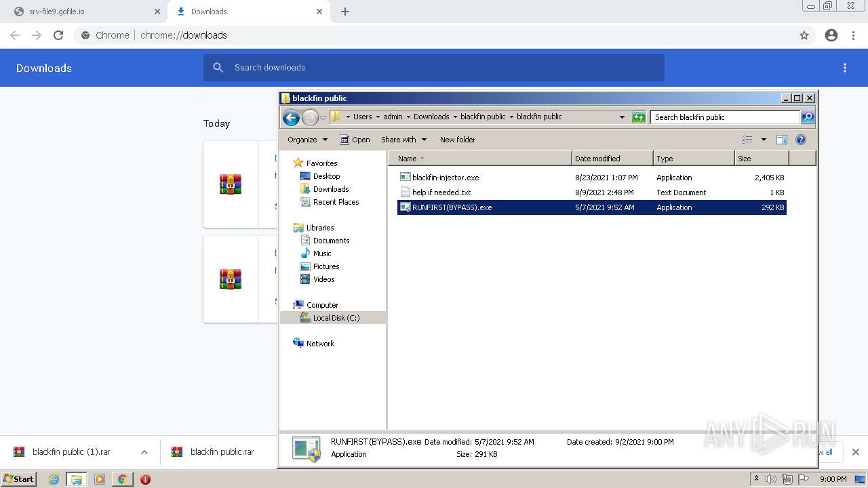Click volume speaker icon in system tray
The width and height of the screenshot is (868, 488).
tap(771, 479)
